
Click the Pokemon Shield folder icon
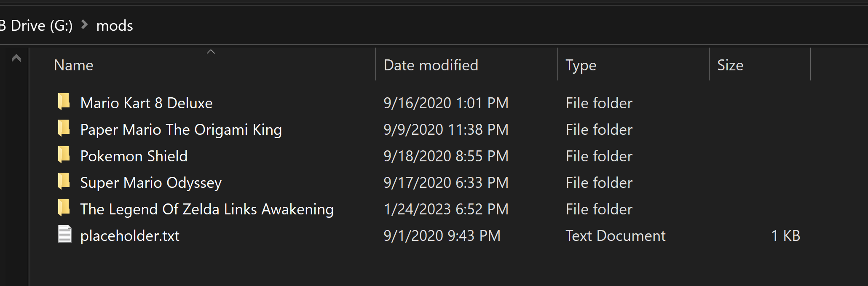tap(64, 155)
